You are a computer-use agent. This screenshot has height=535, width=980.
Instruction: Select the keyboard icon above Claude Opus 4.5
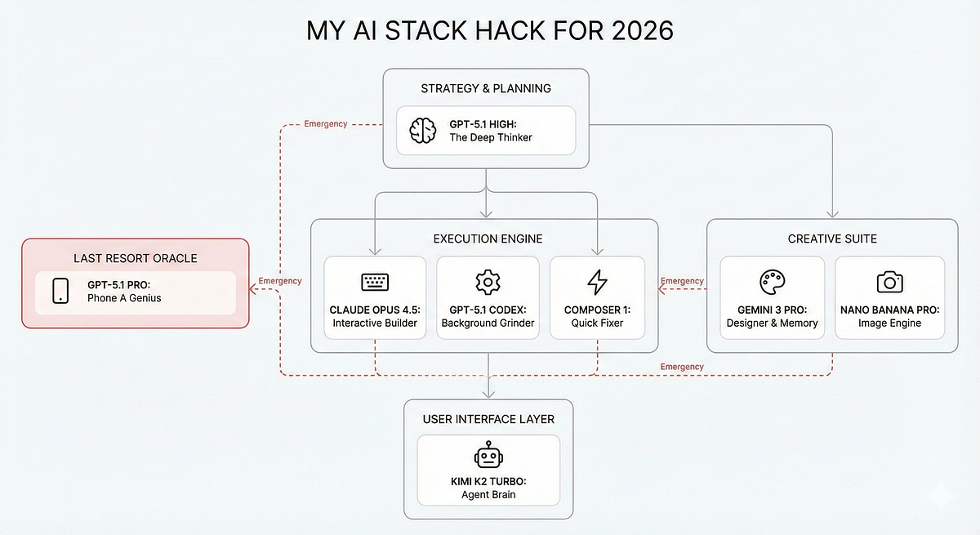coord(374,282)
